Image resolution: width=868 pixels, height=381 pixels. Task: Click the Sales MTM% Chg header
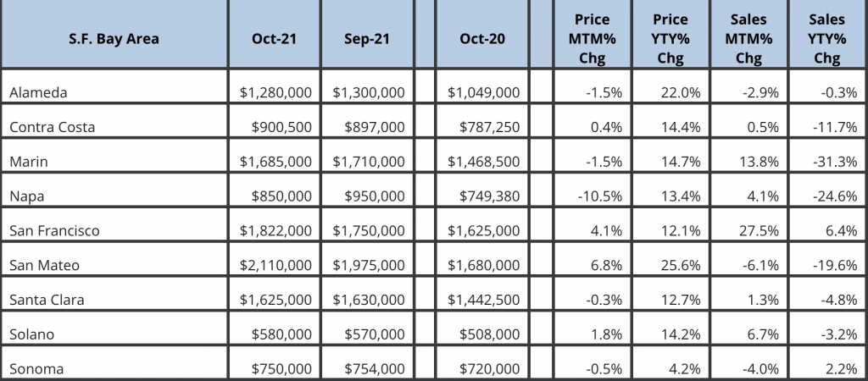click(748, 39)
